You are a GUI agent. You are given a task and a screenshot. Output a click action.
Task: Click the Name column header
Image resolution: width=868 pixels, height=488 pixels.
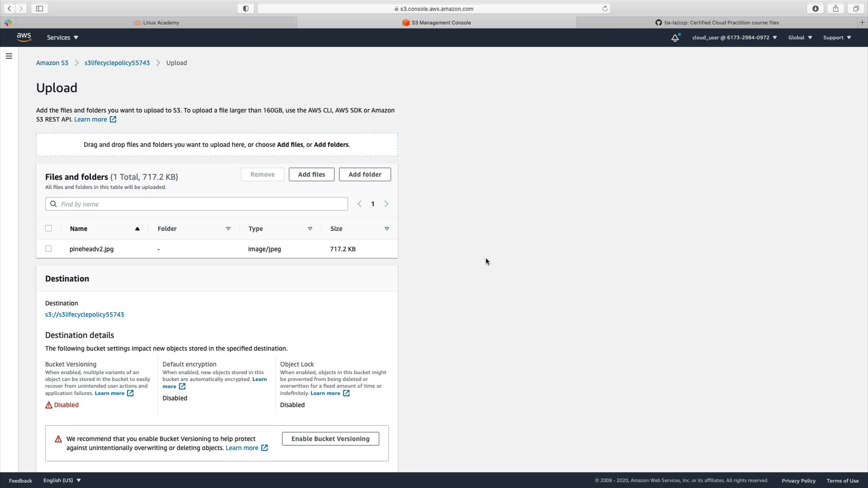tap(79, 229)
